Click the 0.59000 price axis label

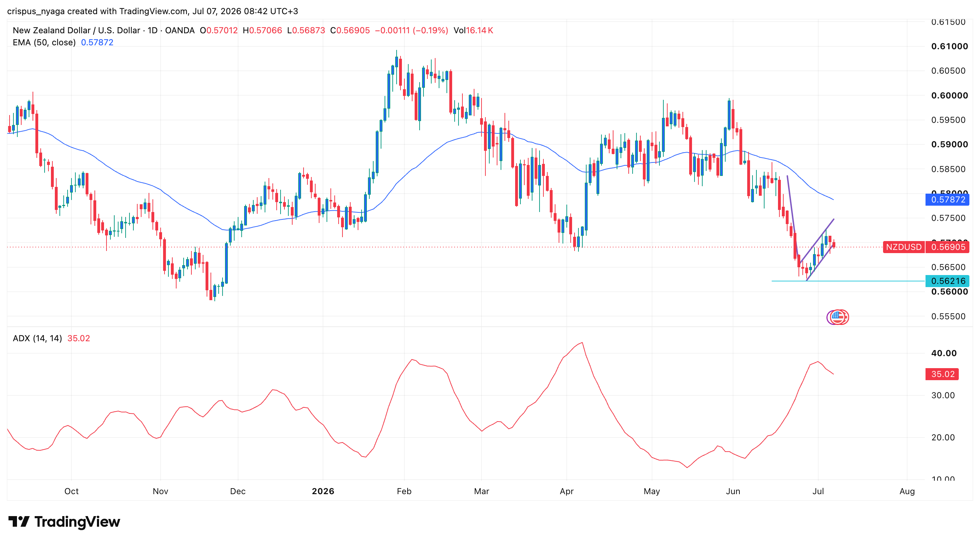tap(950, 144)
